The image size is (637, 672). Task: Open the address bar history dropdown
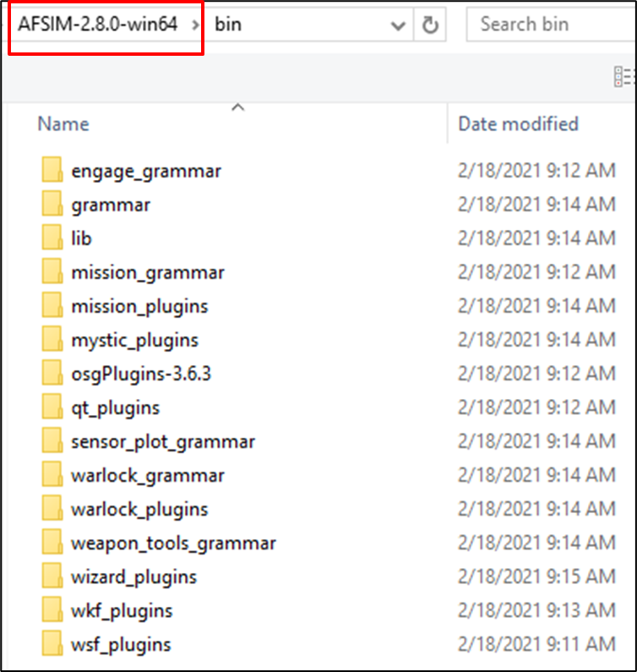point(398,25)
